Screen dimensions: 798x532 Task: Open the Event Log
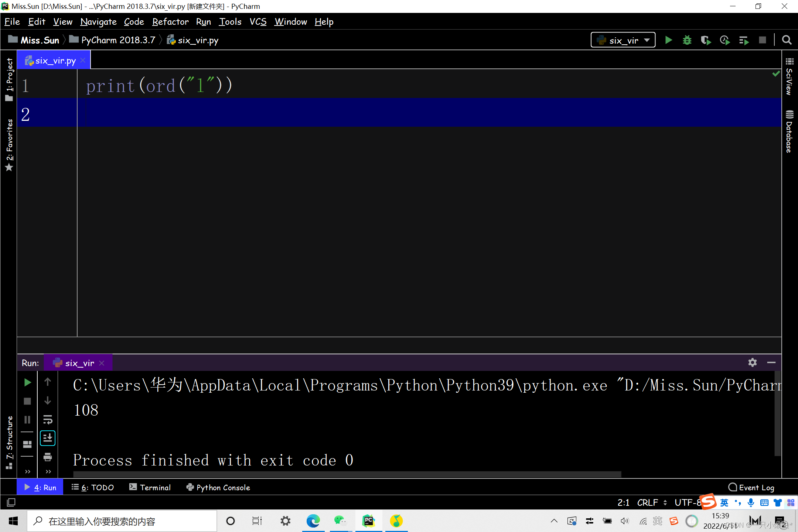(x=751, y=487)
